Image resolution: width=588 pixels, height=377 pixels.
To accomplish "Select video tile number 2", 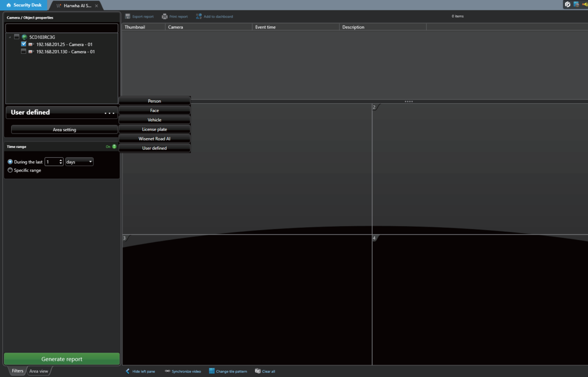I will [x=480, y=169].
